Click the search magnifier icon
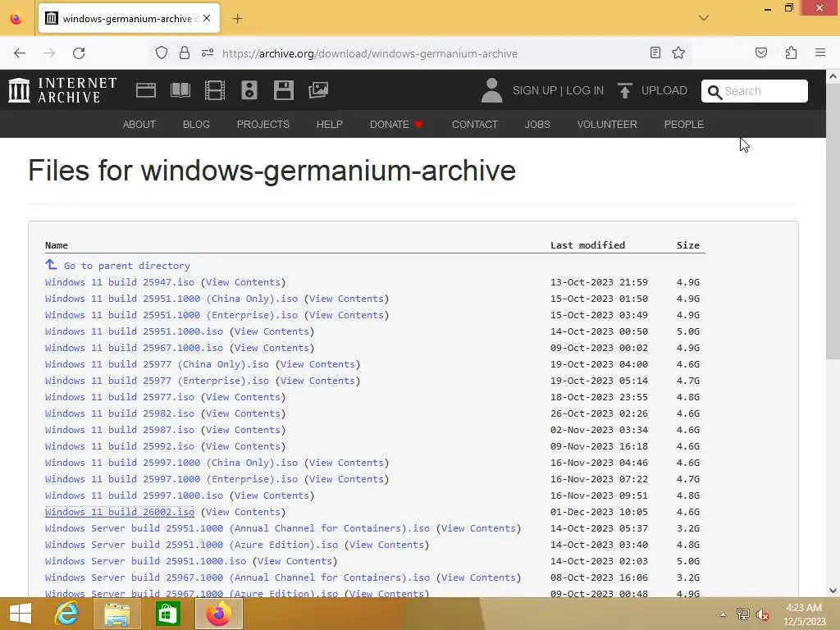The height and width of the screenshot is (630, 840). (x=714, y=92)
